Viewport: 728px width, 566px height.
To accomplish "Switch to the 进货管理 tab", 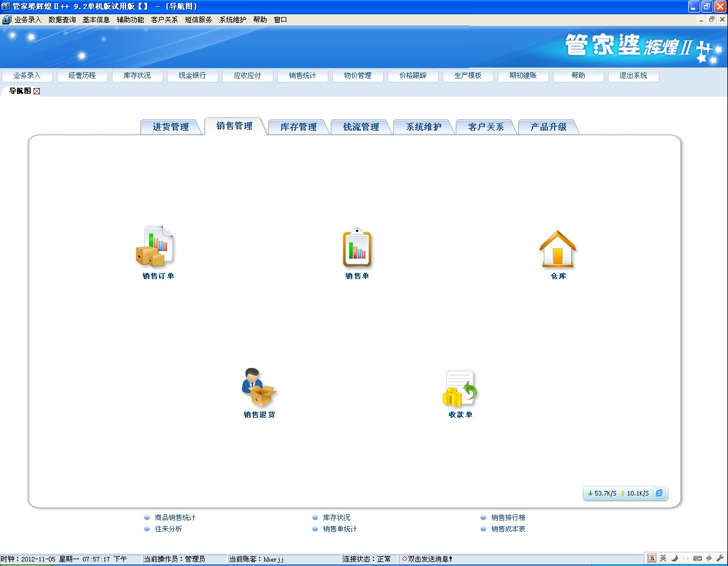I will [172, 127].
